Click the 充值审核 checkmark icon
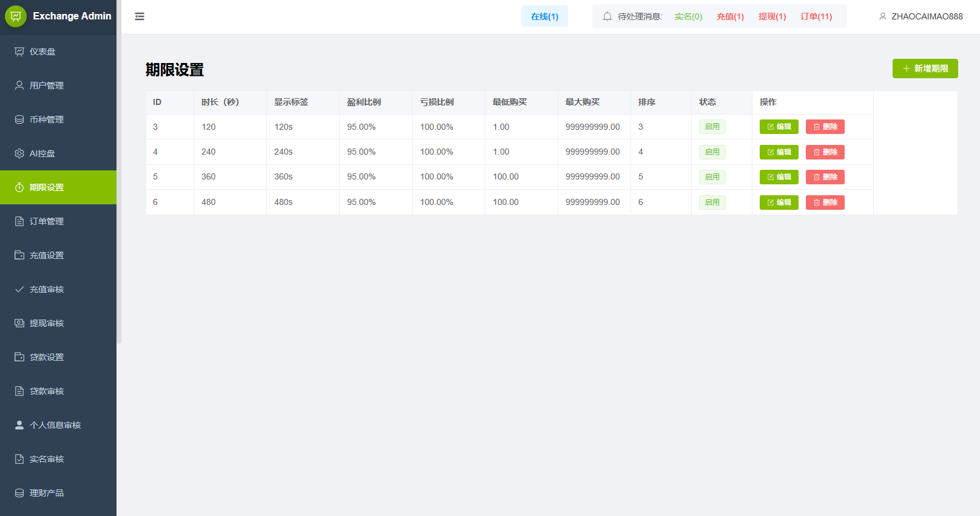Screen dimensions: 980x516 (19, 289)
